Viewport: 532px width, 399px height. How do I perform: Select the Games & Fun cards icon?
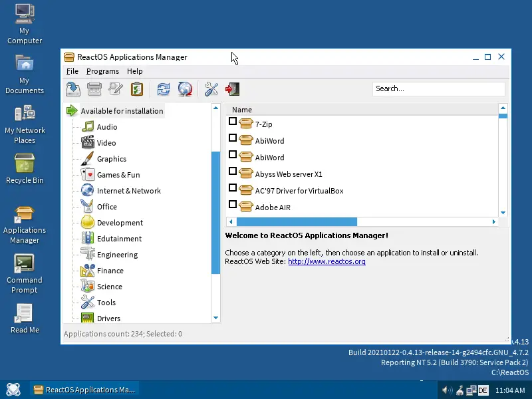(88, 174)
